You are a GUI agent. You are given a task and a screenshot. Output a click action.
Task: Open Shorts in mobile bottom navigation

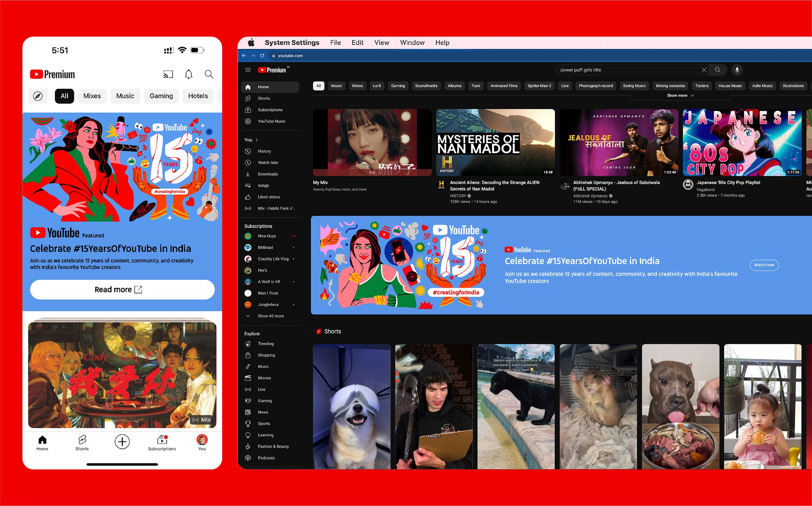click(x=82, y=443)
